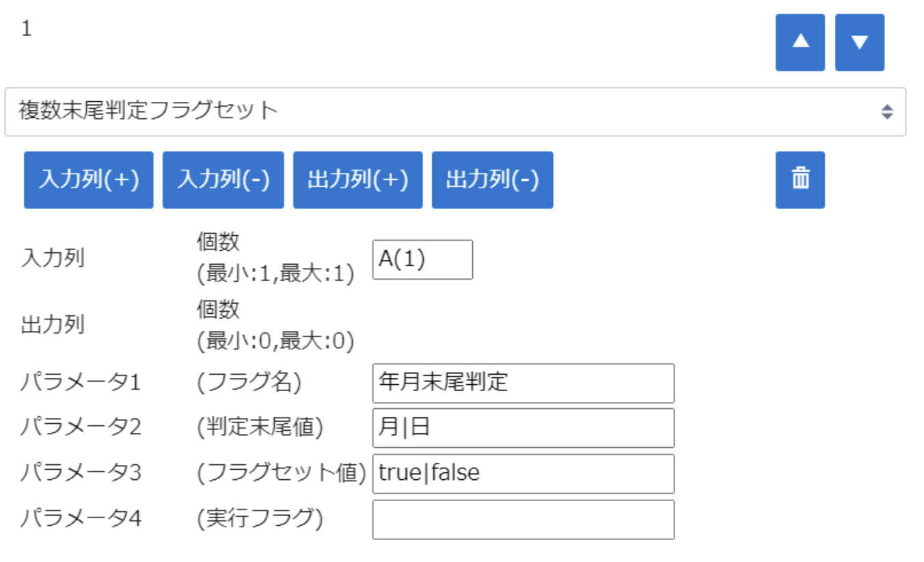
Task: Select the 判定末尾値 field with 月|日
Action: tap(523, 428)
